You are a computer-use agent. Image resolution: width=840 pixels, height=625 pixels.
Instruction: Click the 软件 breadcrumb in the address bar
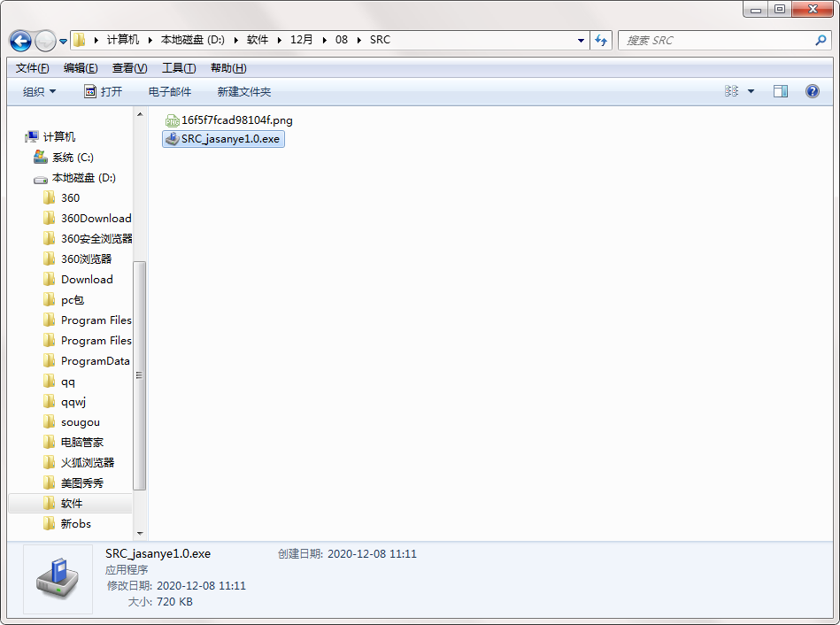[258, 40]
